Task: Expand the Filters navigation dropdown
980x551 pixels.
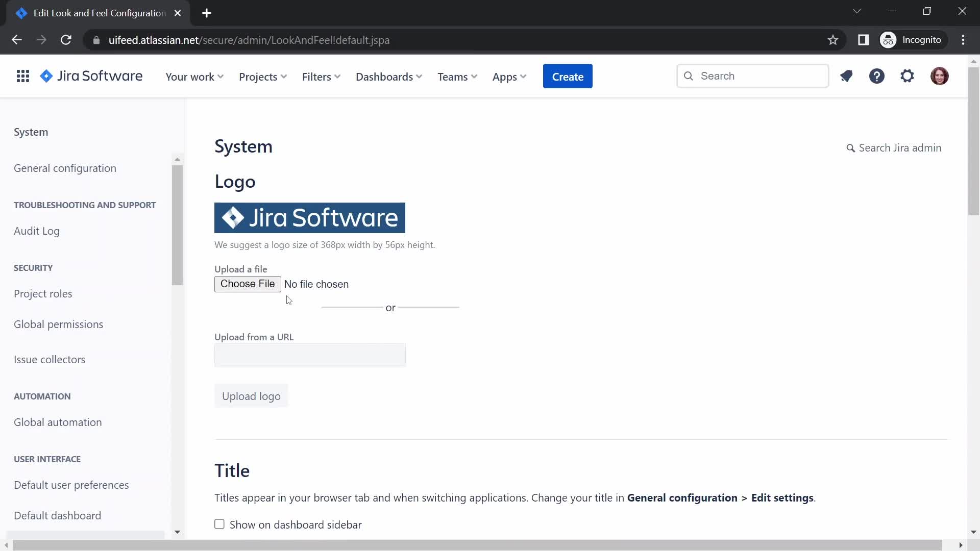Action: (x=322, y=76)
